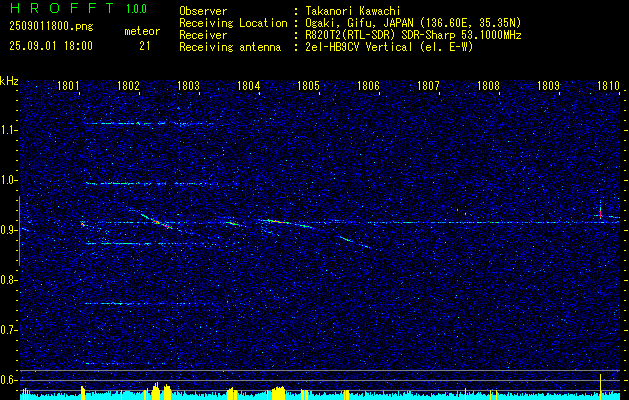Click the HROFFT title text

[x=62, y=8]
